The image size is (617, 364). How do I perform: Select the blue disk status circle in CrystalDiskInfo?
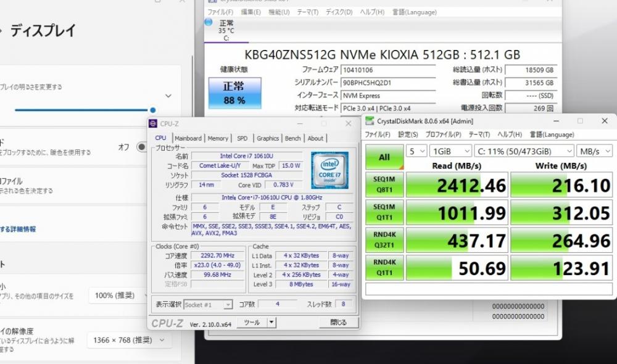click(x=209, y=22)
